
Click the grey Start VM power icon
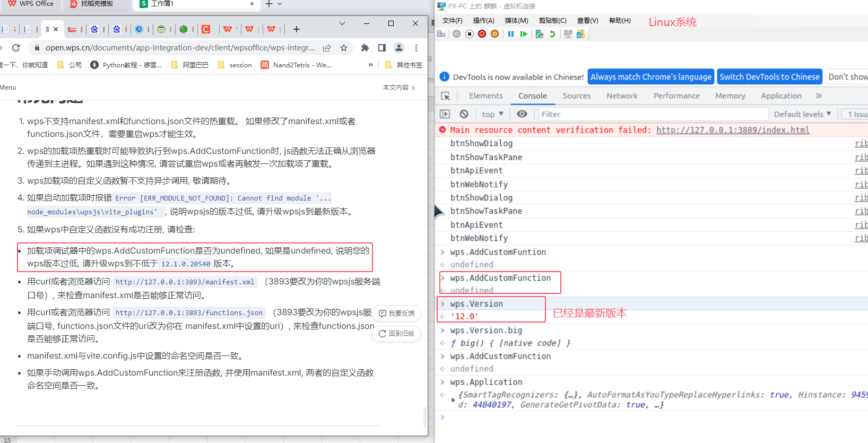[x=456, y=34]
